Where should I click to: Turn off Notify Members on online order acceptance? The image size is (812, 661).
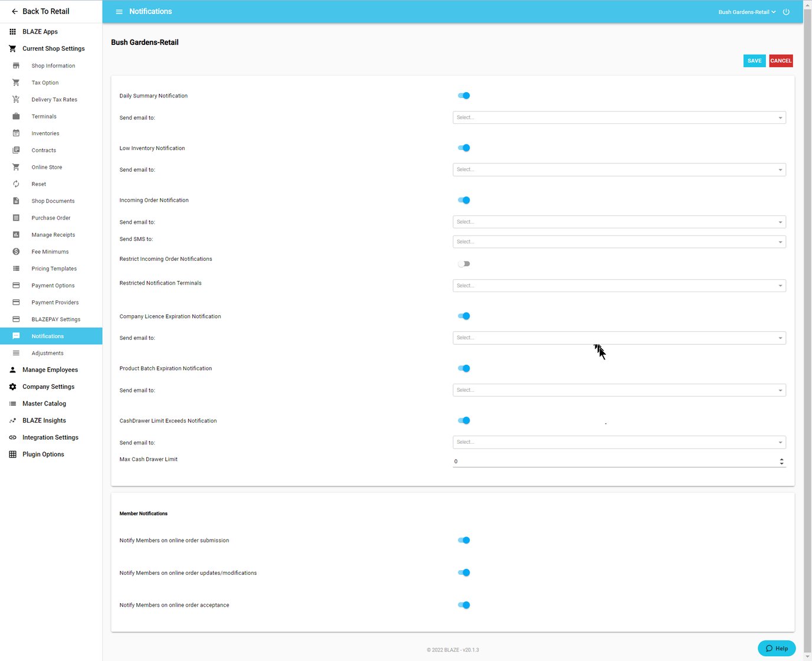coord(464,604)
